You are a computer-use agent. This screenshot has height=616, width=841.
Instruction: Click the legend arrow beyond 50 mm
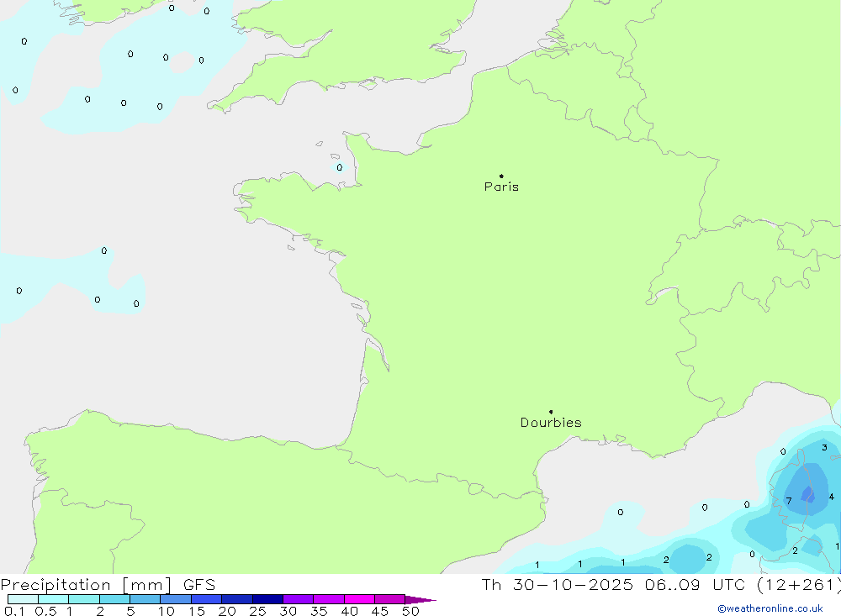420,599
